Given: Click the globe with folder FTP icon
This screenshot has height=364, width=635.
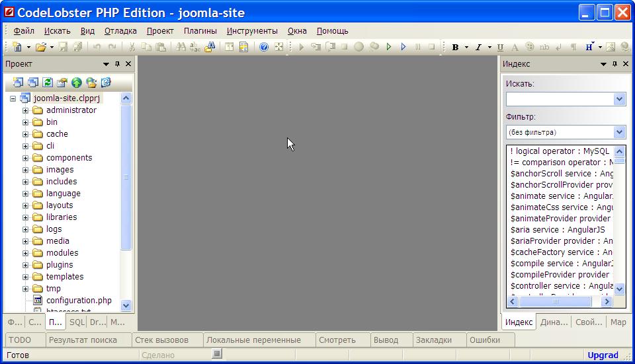Looking at the screenshot, I should pos(91,83).
